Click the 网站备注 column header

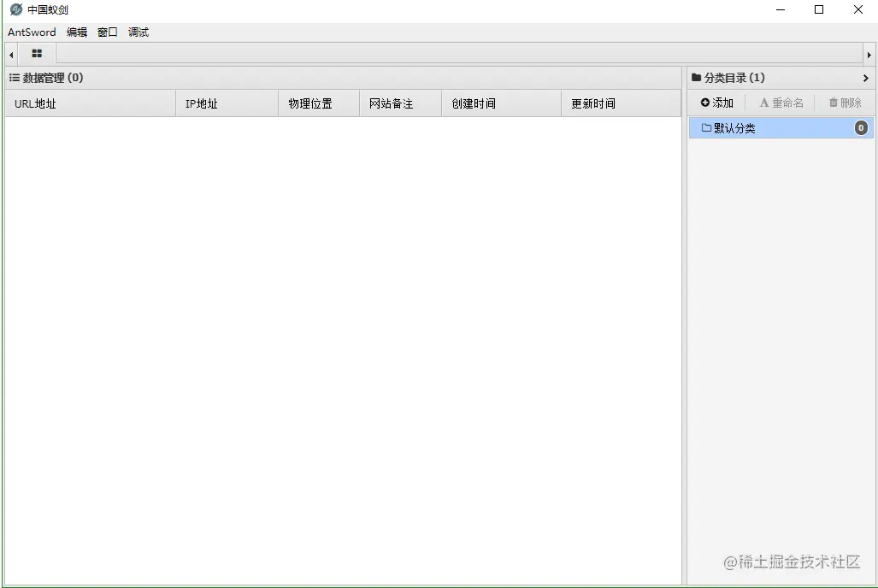tap(401, 103)
